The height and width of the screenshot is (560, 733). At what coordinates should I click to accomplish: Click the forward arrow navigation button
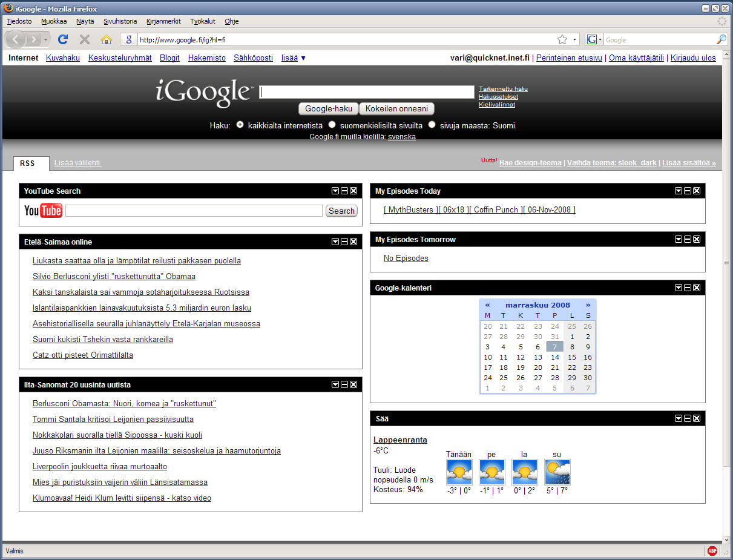click(x=34, y=39)
